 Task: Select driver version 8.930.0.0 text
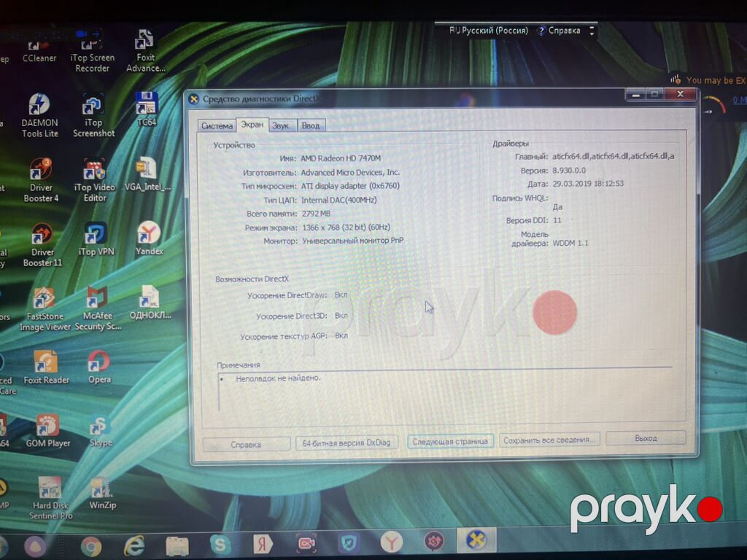point(569,170)
